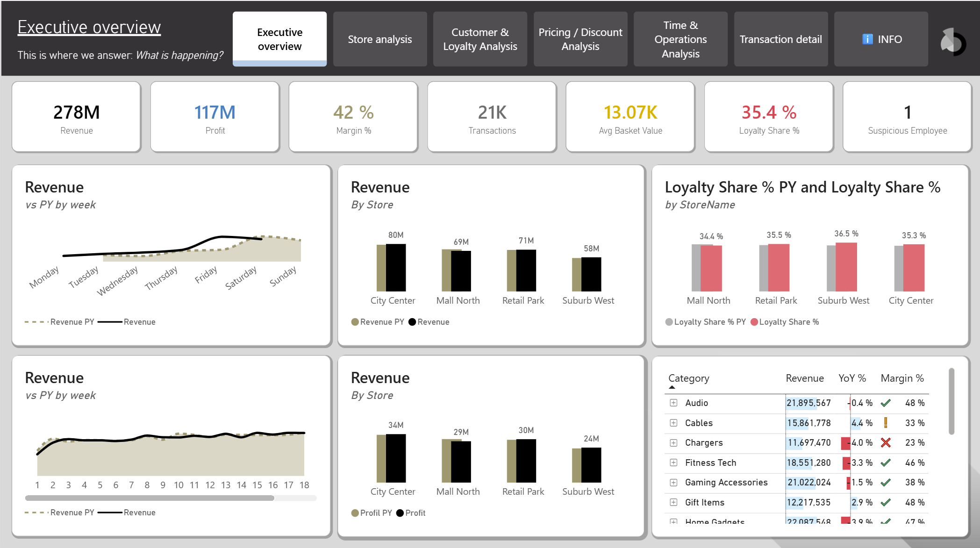
Task: Click week 10 on the revenue axis
Action: 179,485
